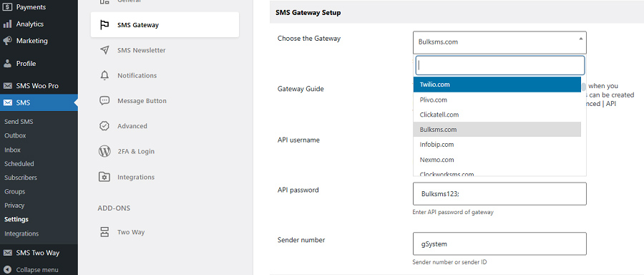
Task: Click the gateway list scrollbar thumb
Action: 584,87
